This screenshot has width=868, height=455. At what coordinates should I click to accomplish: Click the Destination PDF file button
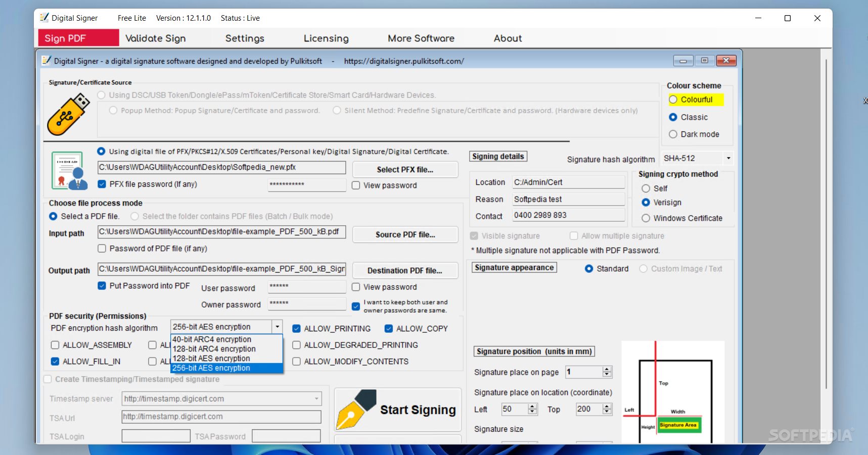[405, 271]
